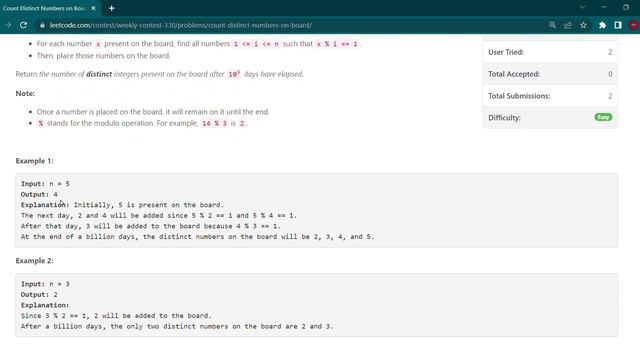
Task: Click the 'Example 1:' heading
Action: click(34, 161)
